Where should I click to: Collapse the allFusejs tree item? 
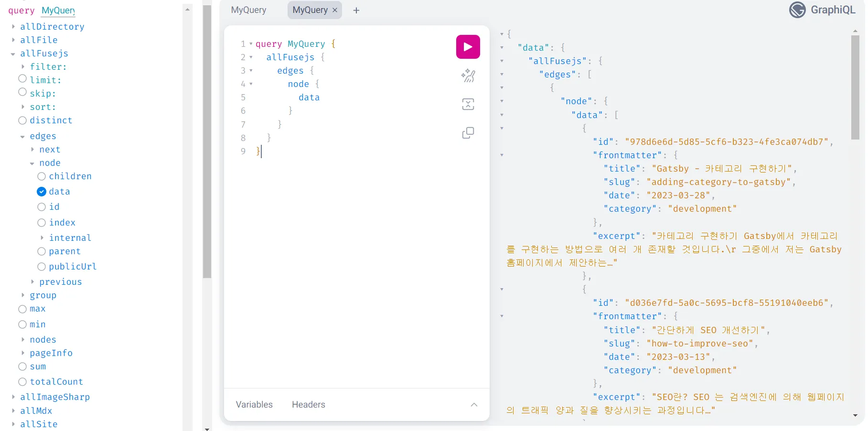[13, 54]
